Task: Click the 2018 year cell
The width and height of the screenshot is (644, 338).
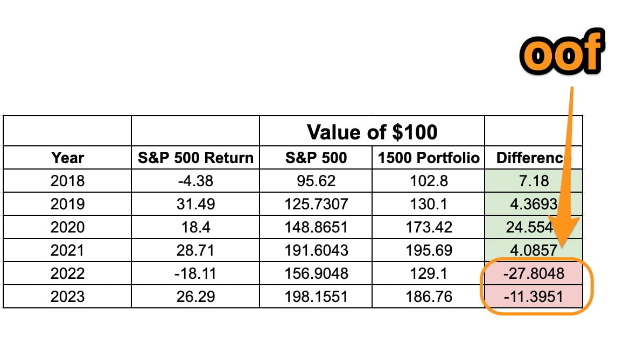Action: point(67,181)
